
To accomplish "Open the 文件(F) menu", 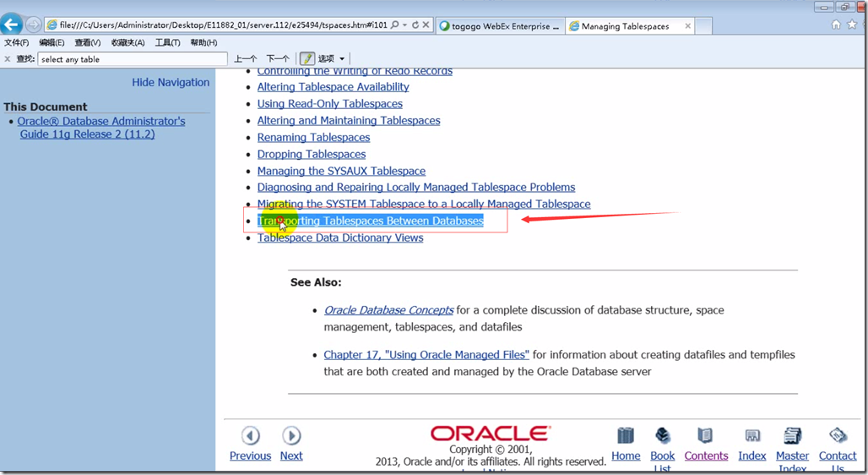I will pos(17,42).
